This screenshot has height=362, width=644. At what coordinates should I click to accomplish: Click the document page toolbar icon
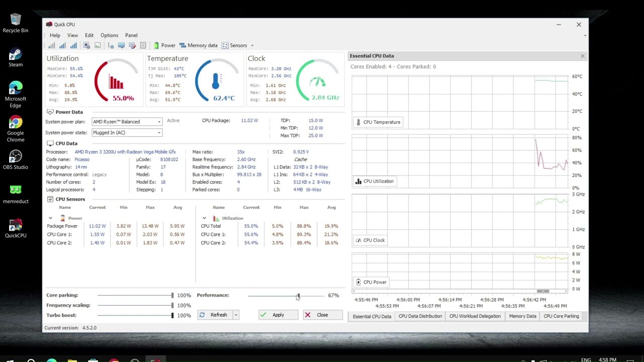143,45
